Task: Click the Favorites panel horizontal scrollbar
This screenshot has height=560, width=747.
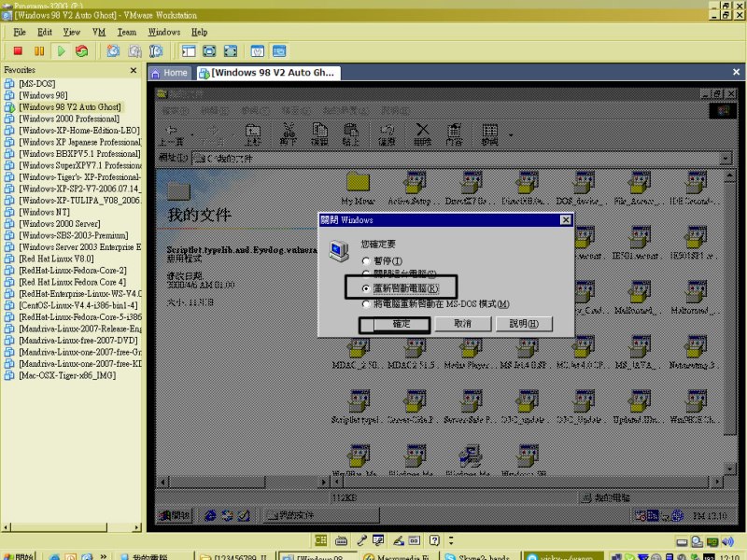Action: 72,527
